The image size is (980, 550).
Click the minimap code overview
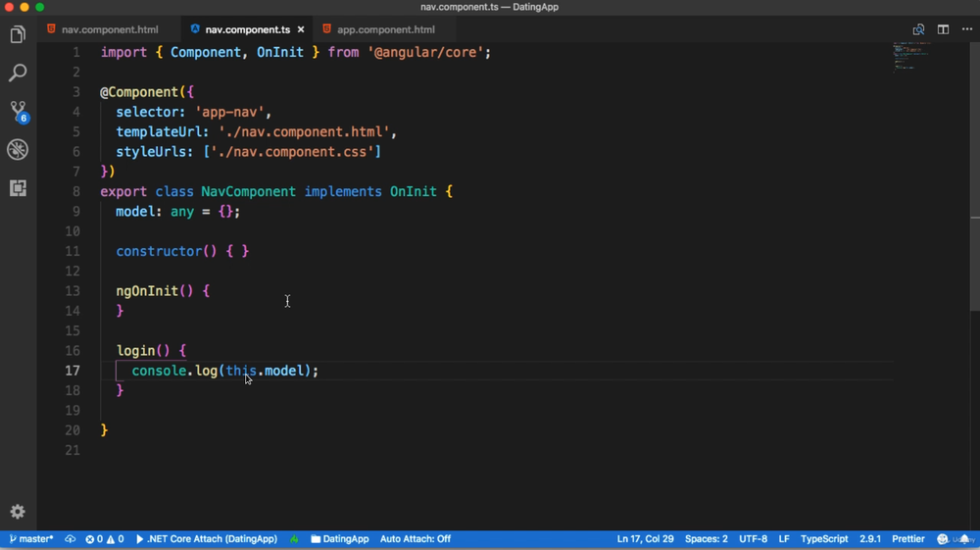tap(911, 57)
